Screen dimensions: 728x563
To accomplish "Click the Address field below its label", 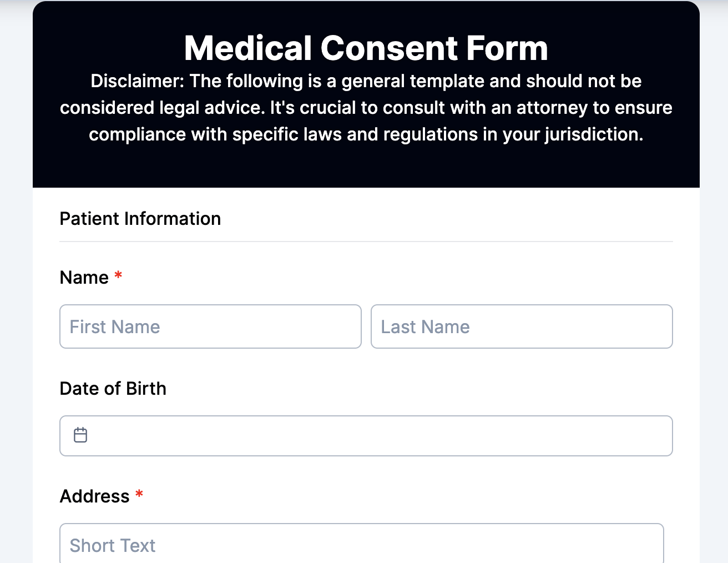I will (x=361, y=545).
